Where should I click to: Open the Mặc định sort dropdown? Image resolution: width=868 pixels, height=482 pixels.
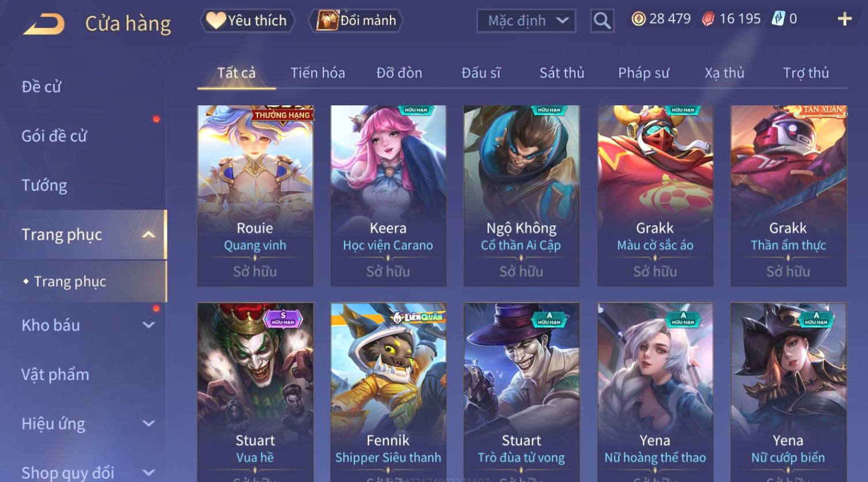pos(526,21)
